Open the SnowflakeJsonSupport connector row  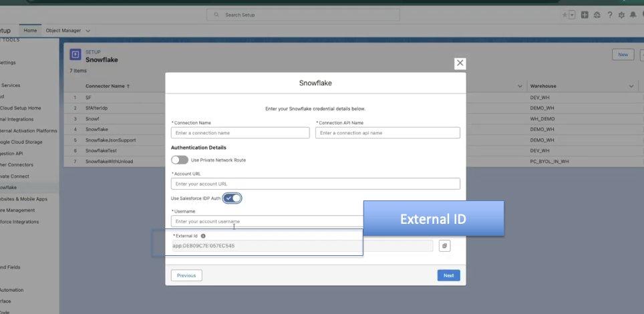[110, 140]
